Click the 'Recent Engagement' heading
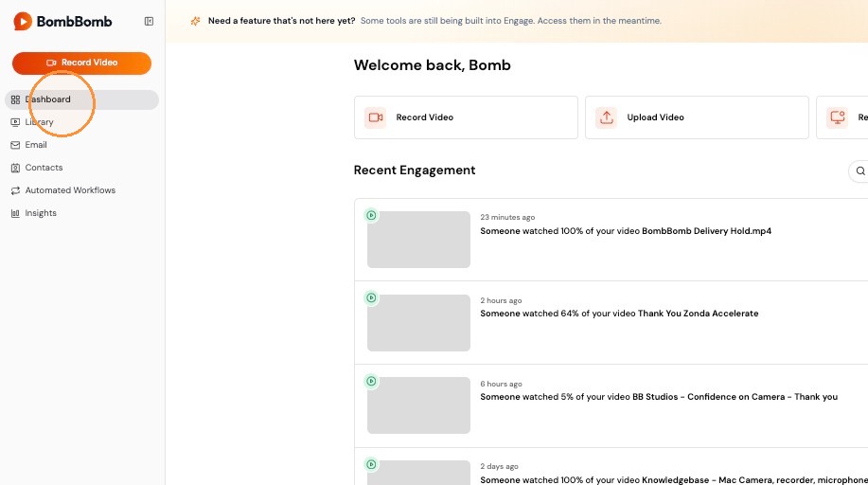868x485 pixels. click(x=415, y=171)
